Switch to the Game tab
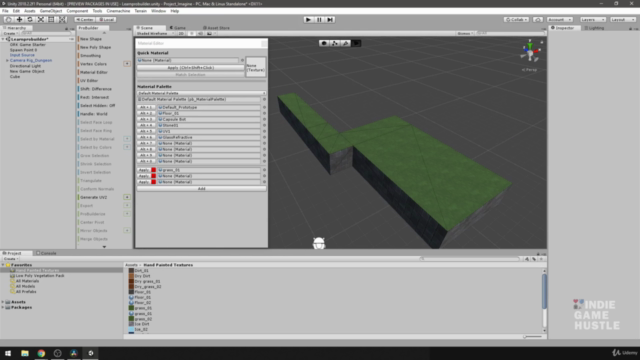 [x=178, y=28]
